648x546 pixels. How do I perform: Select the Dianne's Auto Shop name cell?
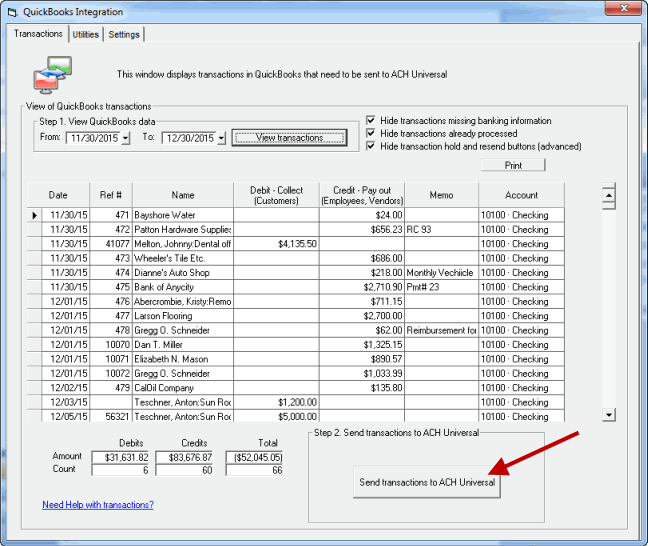(x=183, y=273)
